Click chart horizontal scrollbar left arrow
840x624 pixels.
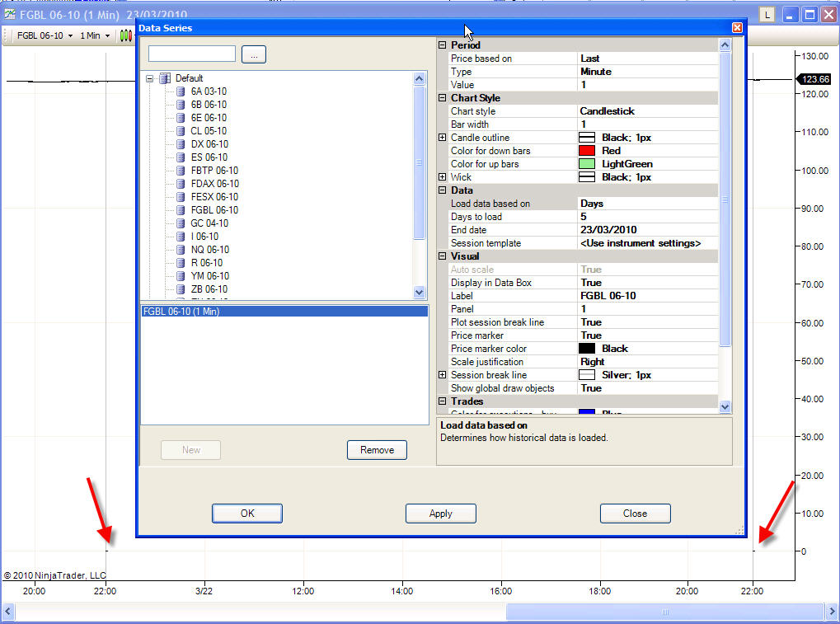(x=7, y=611)
